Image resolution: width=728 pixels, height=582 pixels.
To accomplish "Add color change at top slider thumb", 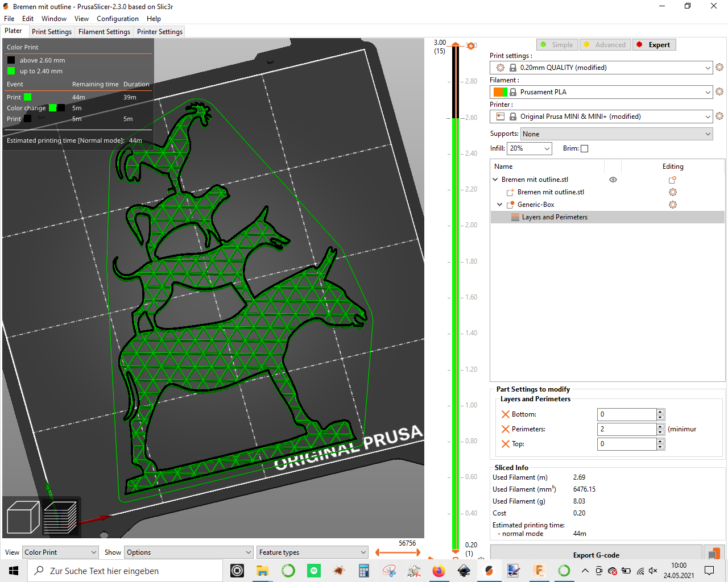I will [x=470, y=45].
